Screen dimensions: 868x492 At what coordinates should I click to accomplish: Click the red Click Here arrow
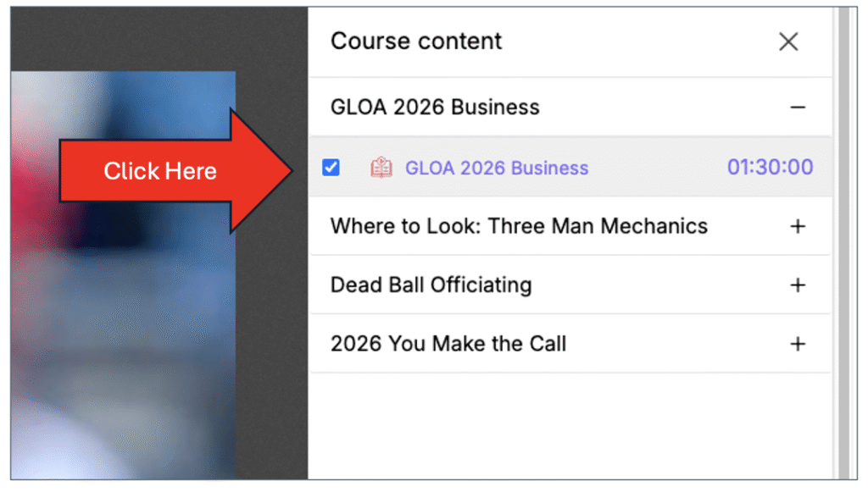pyautogui.click(x=161, y=171)
